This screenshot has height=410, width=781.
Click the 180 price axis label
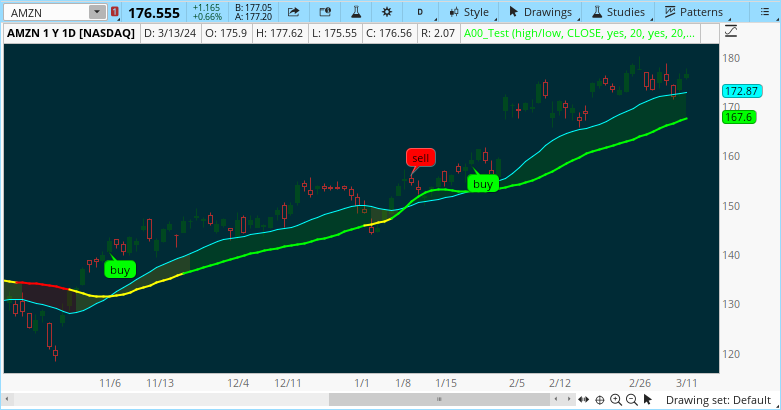click(731, 58)
